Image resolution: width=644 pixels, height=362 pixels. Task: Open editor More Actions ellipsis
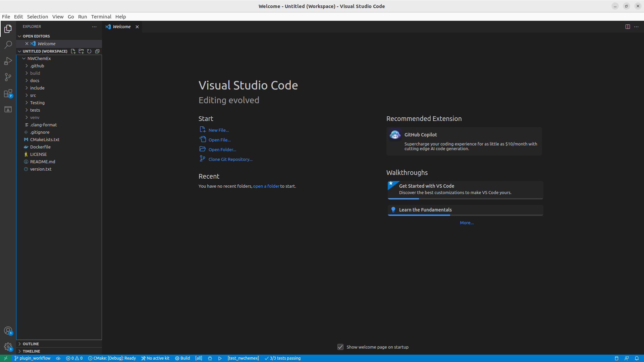636,26
